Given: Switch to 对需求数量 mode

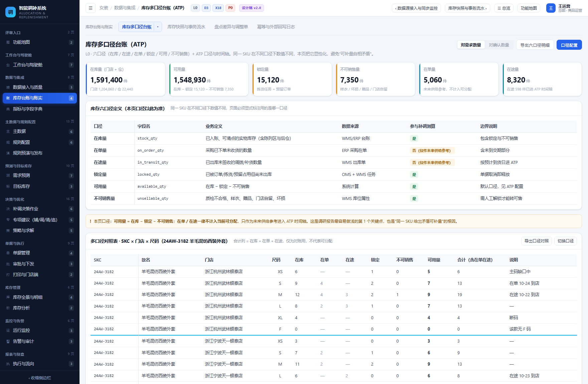Looking at the screenshot, I should [471, 45].
